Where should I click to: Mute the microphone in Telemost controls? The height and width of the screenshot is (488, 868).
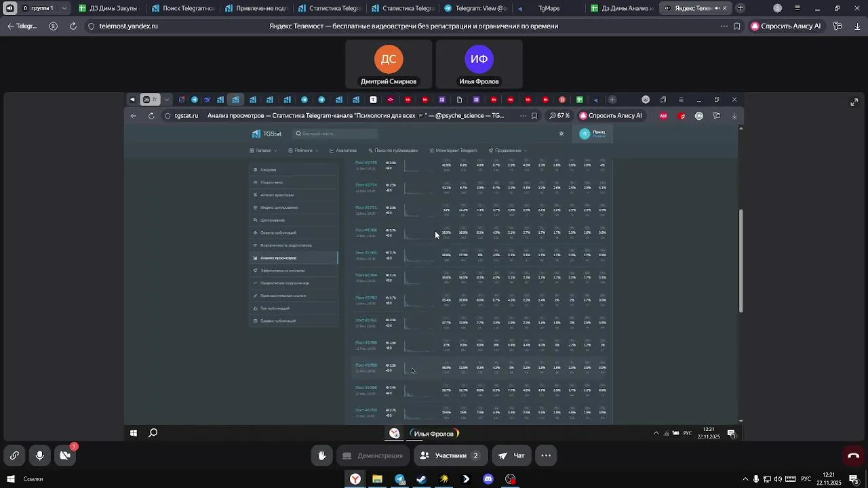(x=40, y=455)
